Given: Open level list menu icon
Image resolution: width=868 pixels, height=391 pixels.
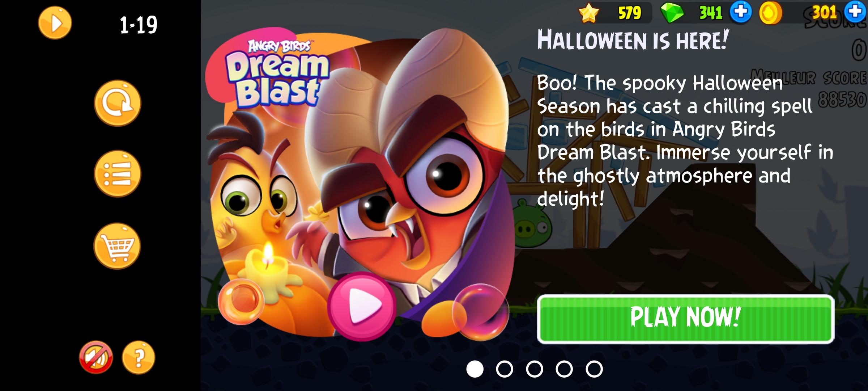Looking at the screenshot, I should (118, 174).
